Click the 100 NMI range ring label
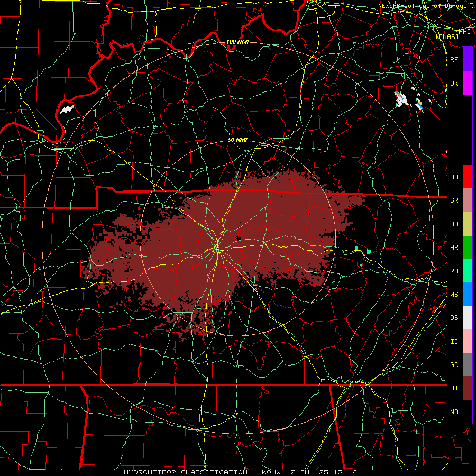Image resolution: width=476 pixels, height=476 pixels. [x=237, y=42]
